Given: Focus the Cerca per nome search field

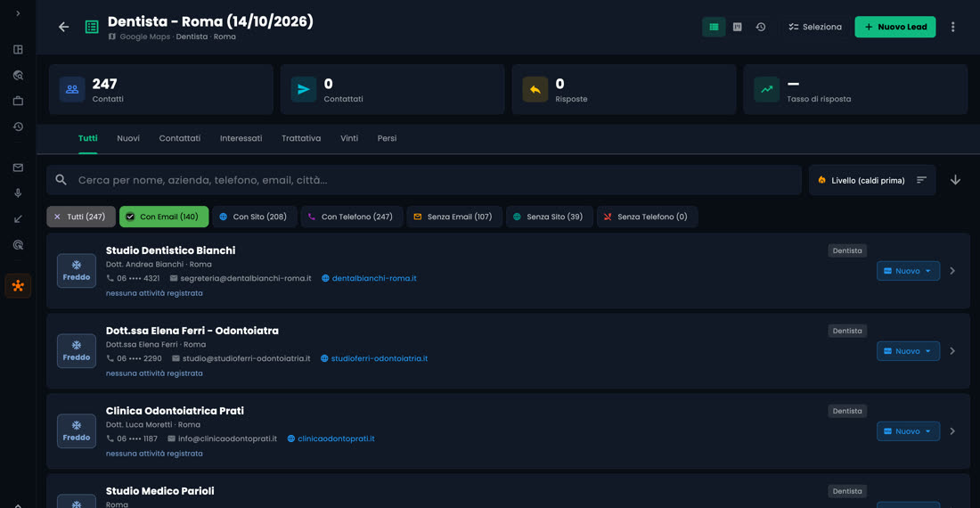Looking at the screenshot, I should click(x=424, y=180).
